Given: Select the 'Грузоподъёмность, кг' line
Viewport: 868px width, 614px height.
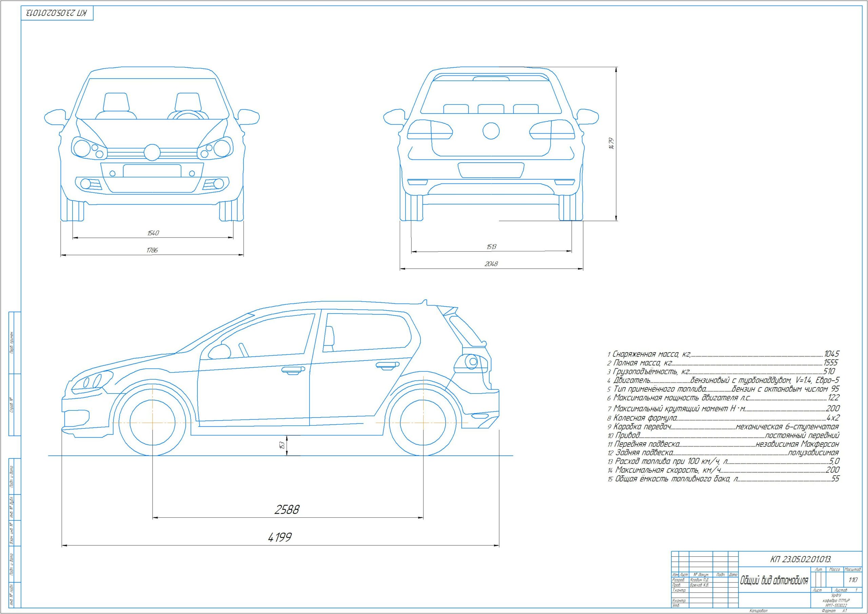Looking at the screenshot, I should pyautogui.click(x=721, y=371).
